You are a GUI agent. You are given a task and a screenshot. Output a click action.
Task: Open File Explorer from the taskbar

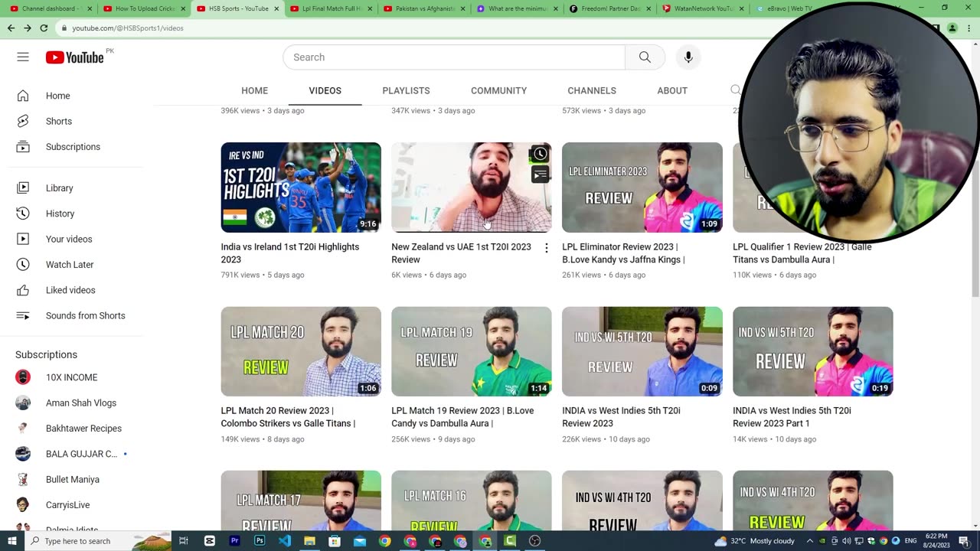tap(309, 541)
